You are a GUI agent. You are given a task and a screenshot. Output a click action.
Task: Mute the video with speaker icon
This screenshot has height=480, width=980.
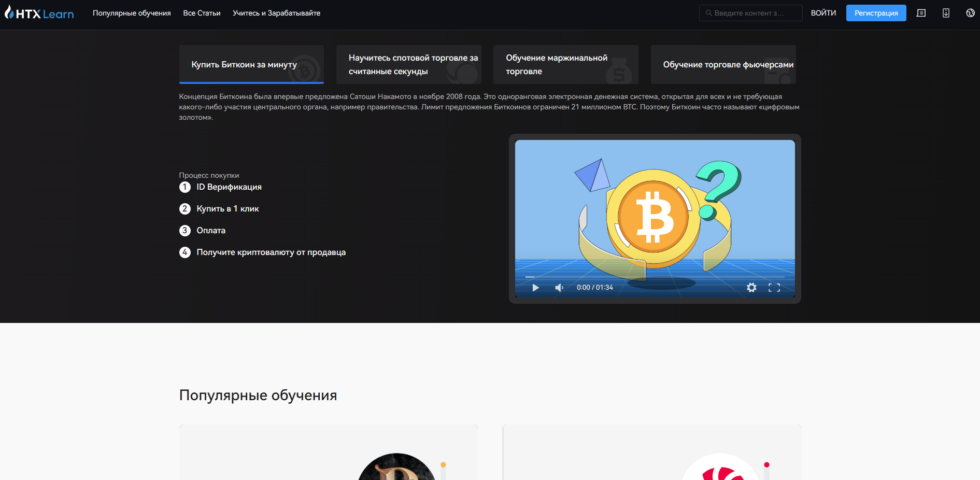click(559, 288)
